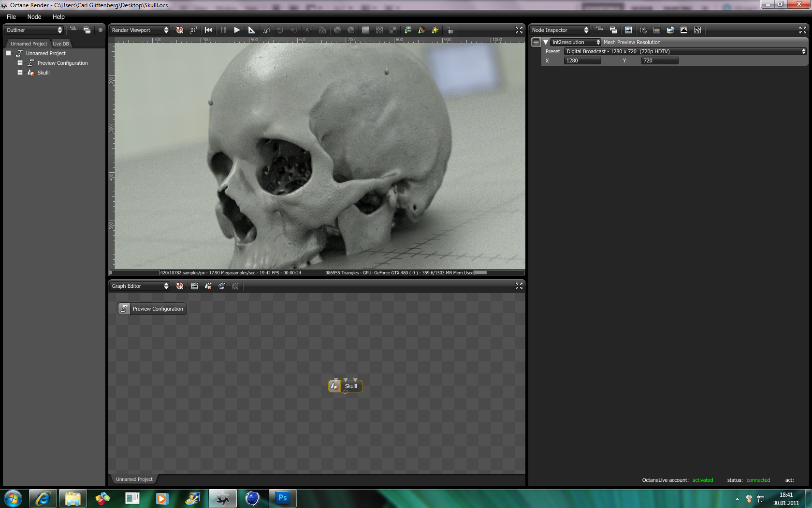Maximize the Render Viewport panel
The height and width of the screenshot is (508, 812).
[519, 30]
